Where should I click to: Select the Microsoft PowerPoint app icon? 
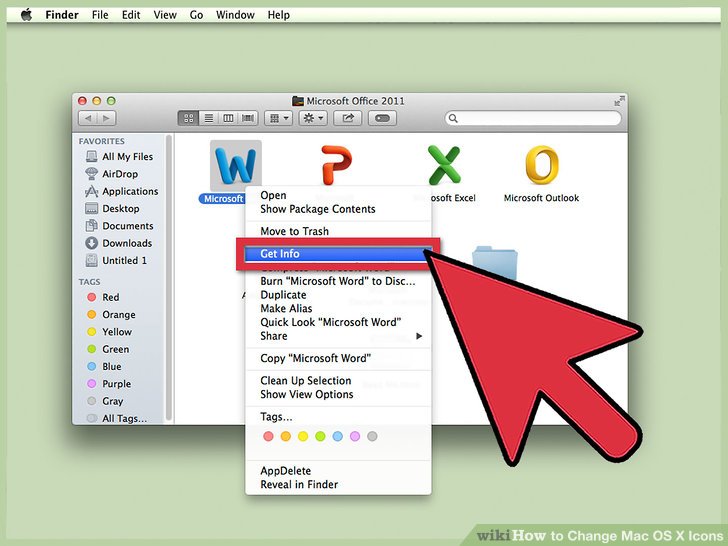(x=336, y=165)
